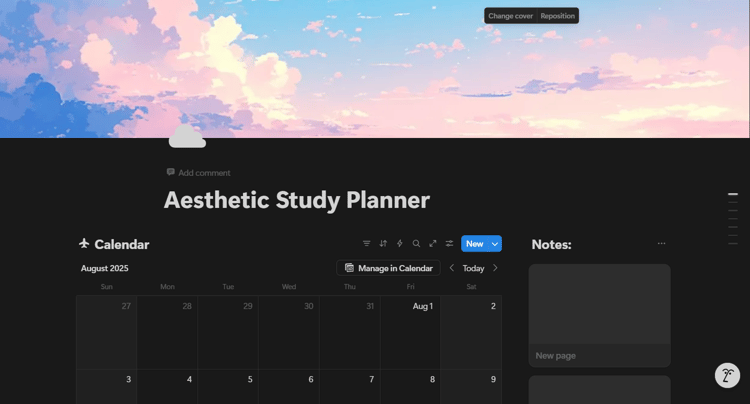Open calendar in full page with arrows icon
The image size is (750, 404).
click(x=433, y=243)
